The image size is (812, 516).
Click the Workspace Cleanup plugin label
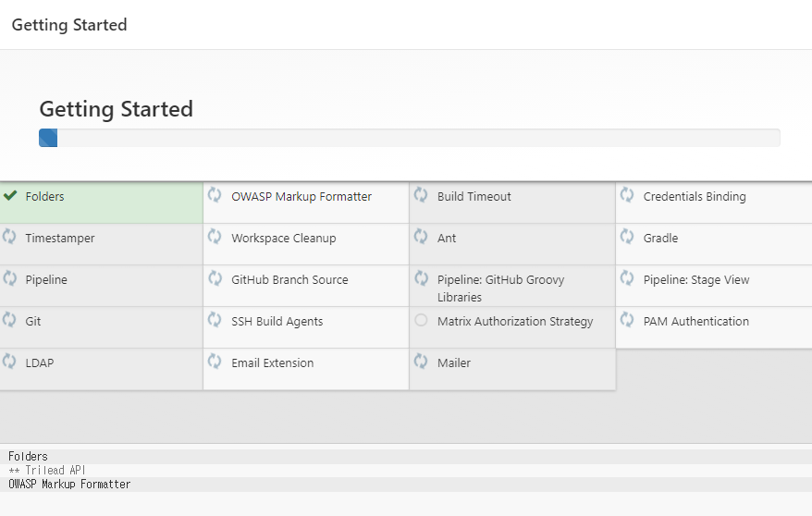[x=284, y=238]
